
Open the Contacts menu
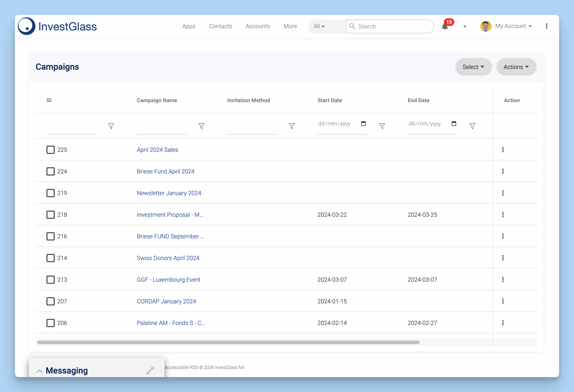coord(221,26)
